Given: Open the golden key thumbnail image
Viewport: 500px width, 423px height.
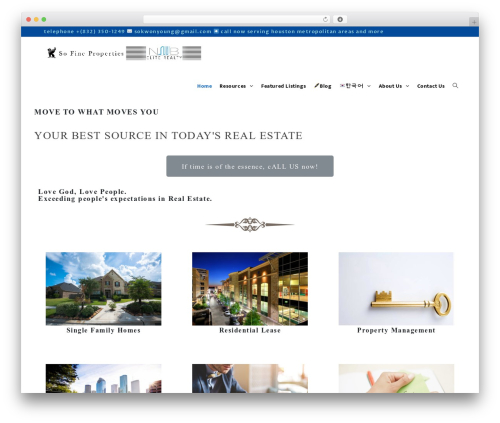Looking at the screenshot, I should [x=396, y=289].
